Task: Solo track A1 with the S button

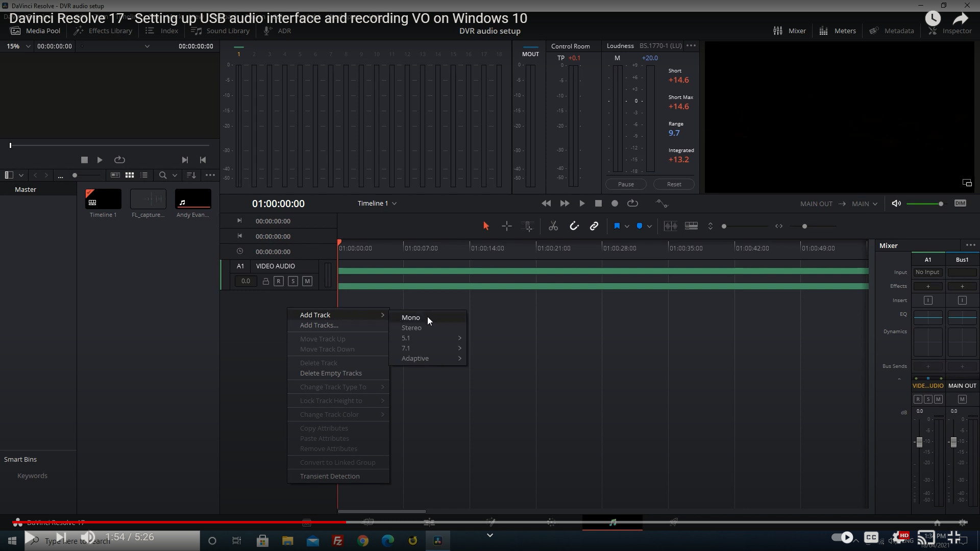Action: [292, 281]
